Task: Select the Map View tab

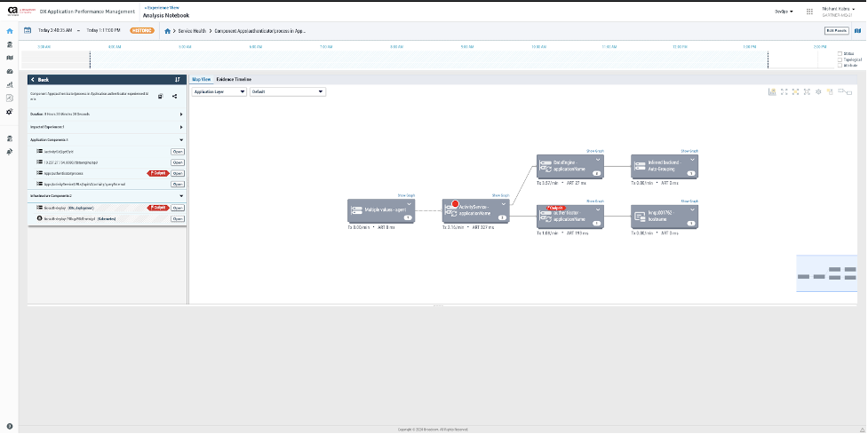Action: click(202, 79)
